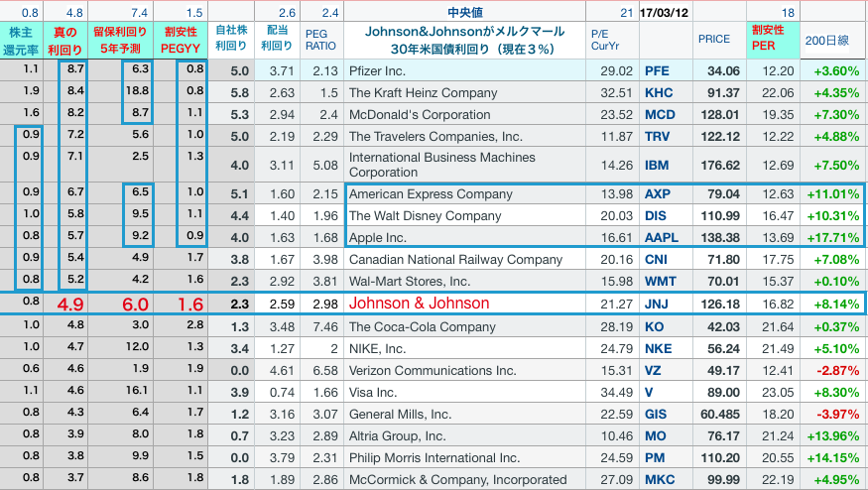Click the 中央値 label in top row
868x490 pixels.
coord(465,12)
